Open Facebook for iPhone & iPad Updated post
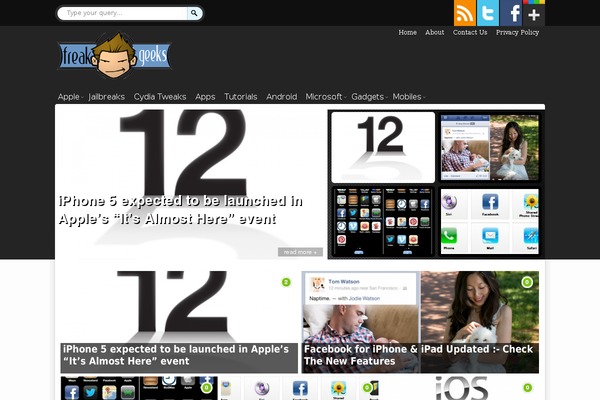600x400 pixels. [419, 355]
